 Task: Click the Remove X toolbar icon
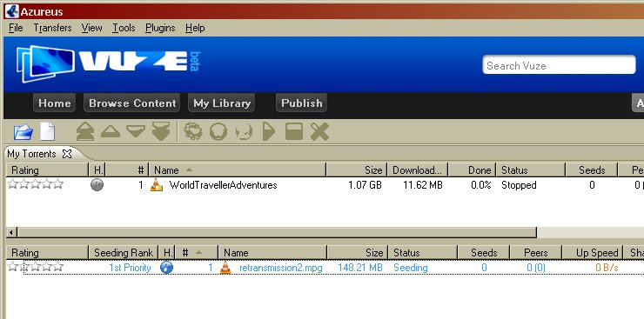(319, 131)
